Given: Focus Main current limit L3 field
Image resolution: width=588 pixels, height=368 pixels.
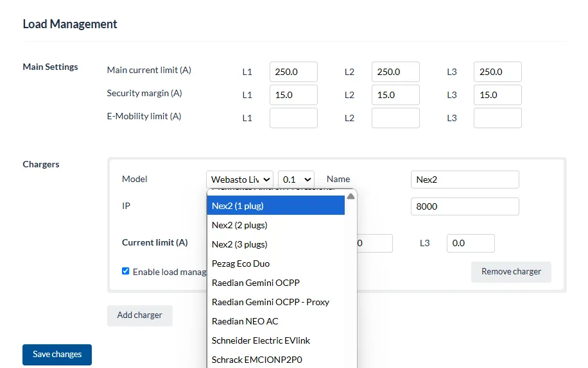Looking at the screenshot, I should (x=497, y=72).
